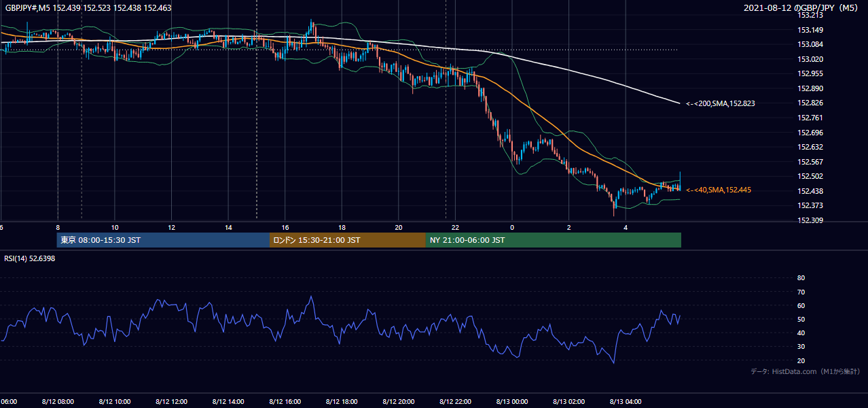Click price axis label 152.309
The image size is (868, 408).
point(810,220)
